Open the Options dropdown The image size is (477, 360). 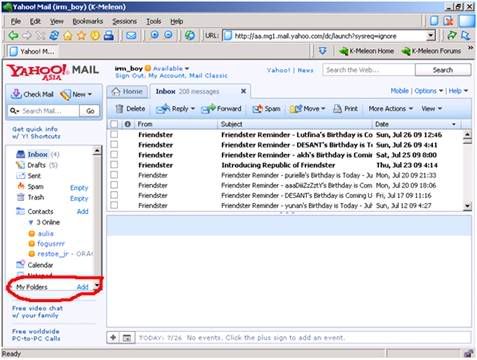[x=429, y=91]
